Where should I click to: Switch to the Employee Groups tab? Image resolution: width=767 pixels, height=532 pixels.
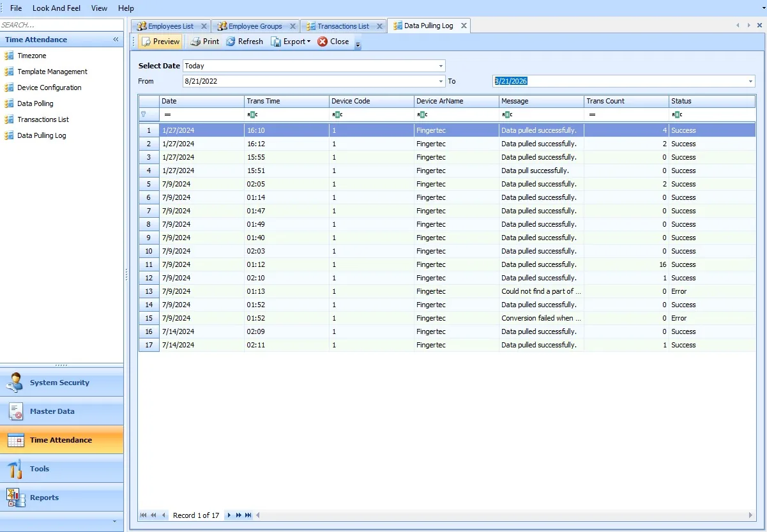coord(255,26)
